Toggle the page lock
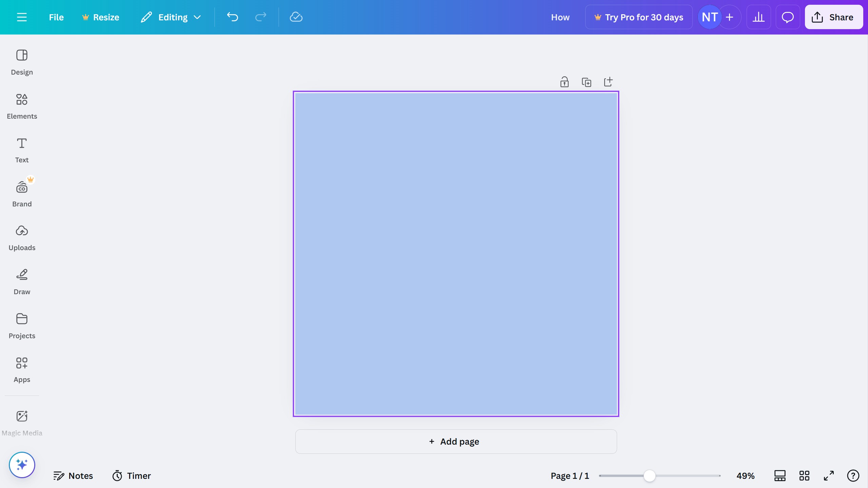The image size is (868, 488). click(x=564, y=82)
